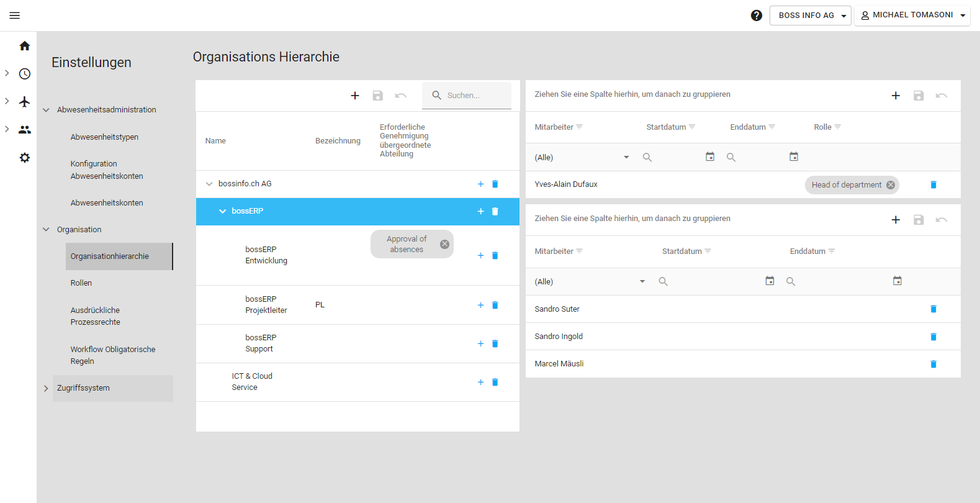Image resolution: width=980 pixels, height=503 pixels.
Task: Delete the ICT & Cloud Service row
Action: click(495, 382)
